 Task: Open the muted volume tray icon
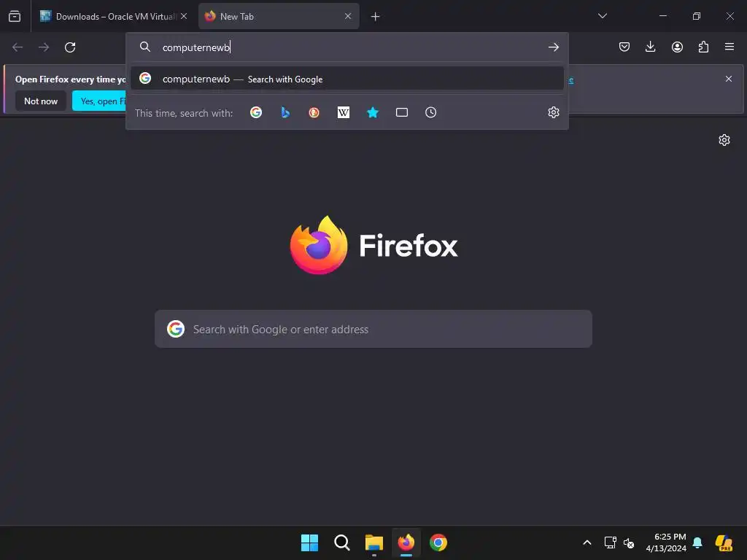point(629,542)
